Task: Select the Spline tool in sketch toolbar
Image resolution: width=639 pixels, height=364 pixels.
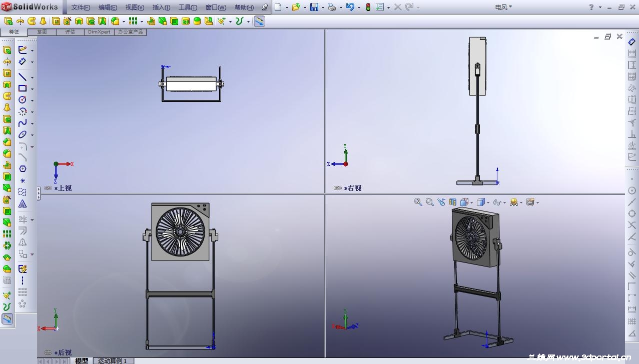Action: [x=23, y=123]
